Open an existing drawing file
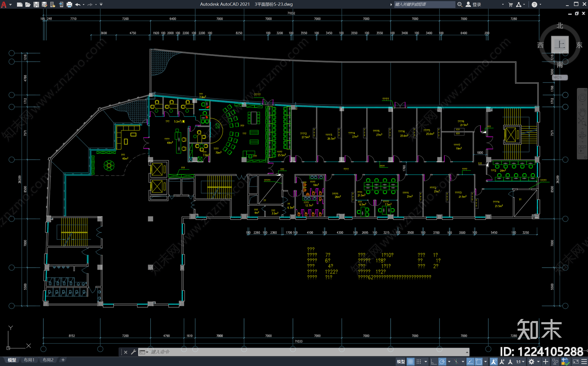This screenshot has width=588, height=366. point(28,4)
